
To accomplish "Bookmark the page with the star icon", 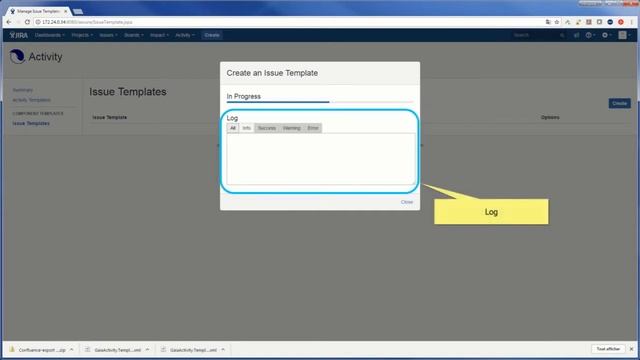I will pyautogui.click(x=557, y=22).
